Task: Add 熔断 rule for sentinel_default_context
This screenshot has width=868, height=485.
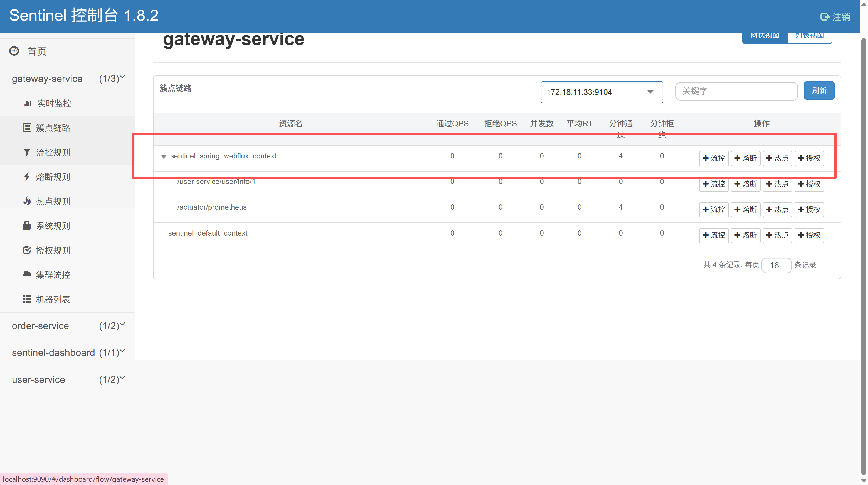Action: point(745,235)
